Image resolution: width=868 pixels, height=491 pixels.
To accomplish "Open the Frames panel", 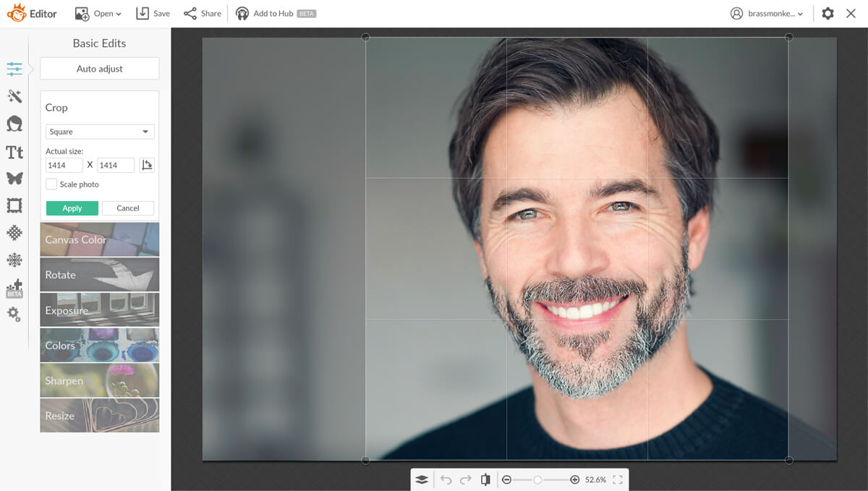I will 14,206.
